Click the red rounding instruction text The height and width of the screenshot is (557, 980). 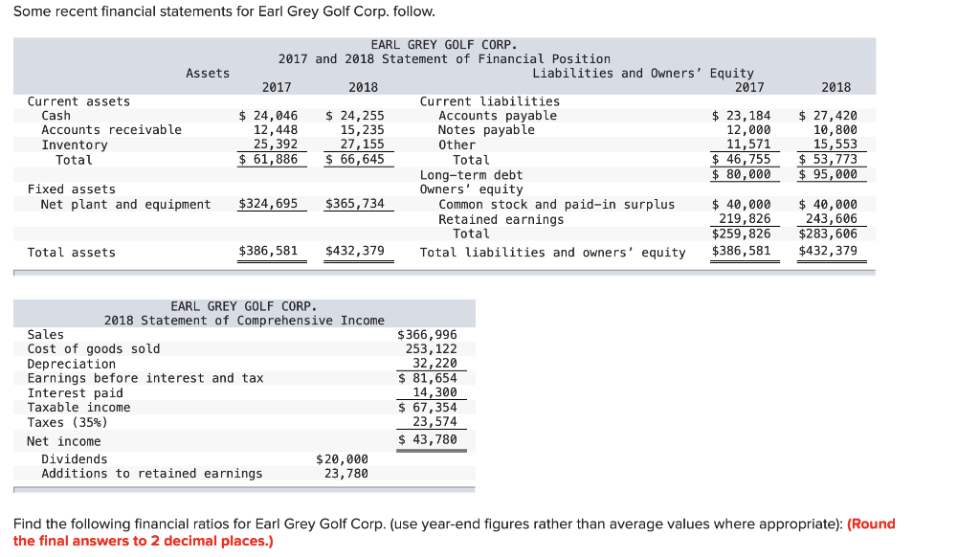[x=455, y=533]
